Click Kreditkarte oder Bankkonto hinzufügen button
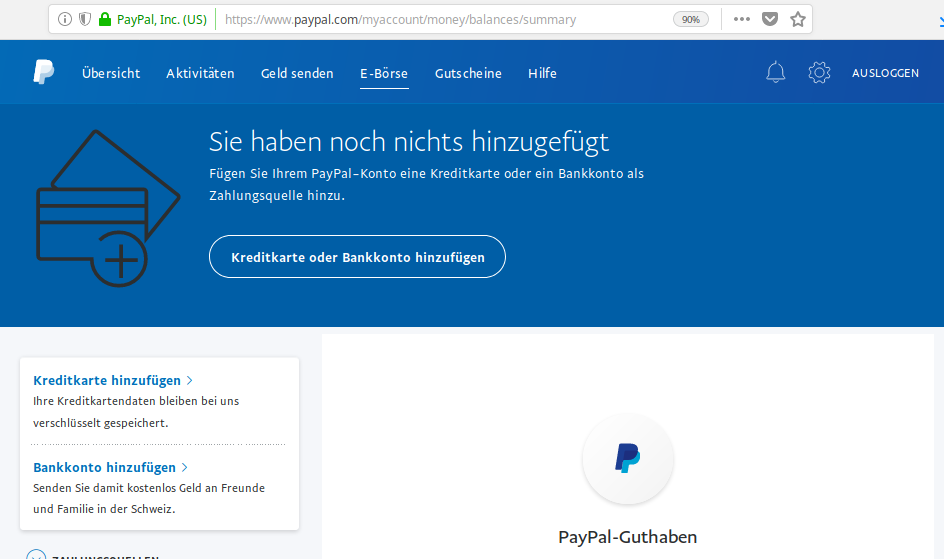 click(x=358, y=257)
